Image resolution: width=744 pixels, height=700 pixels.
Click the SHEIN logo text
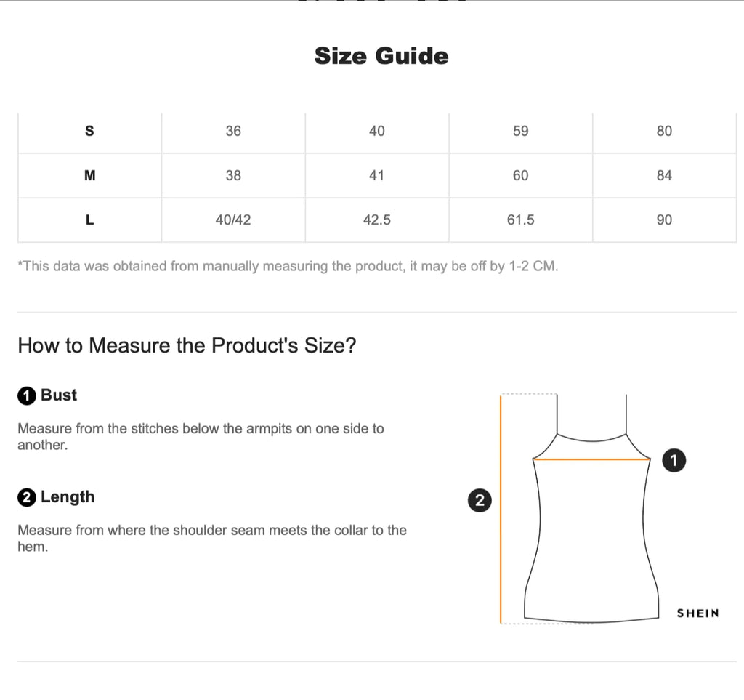tap(697, 613)
